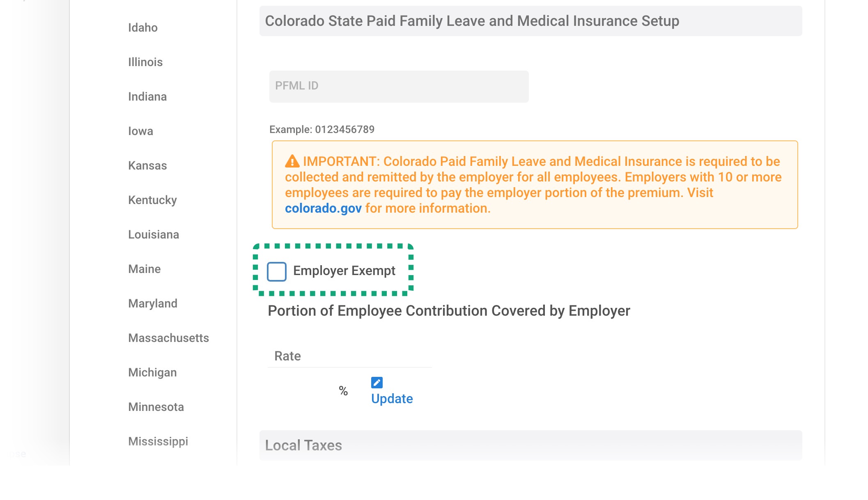Open Michigan state entry
This screenshot has height=500, width=868.
point(152,372)
